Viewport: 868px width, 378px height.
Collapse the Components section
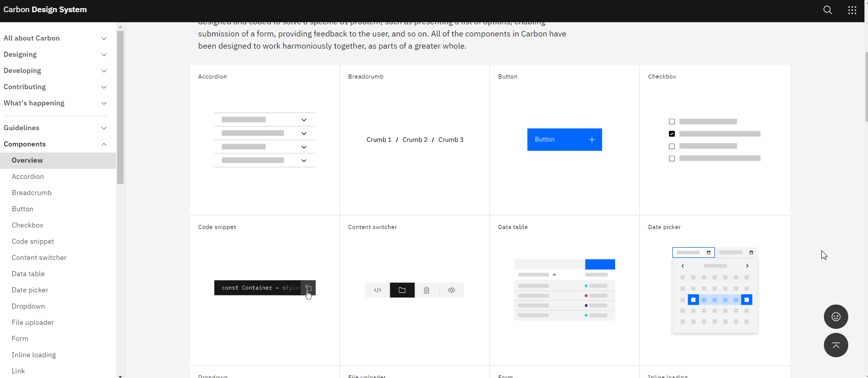pos(55,144)
